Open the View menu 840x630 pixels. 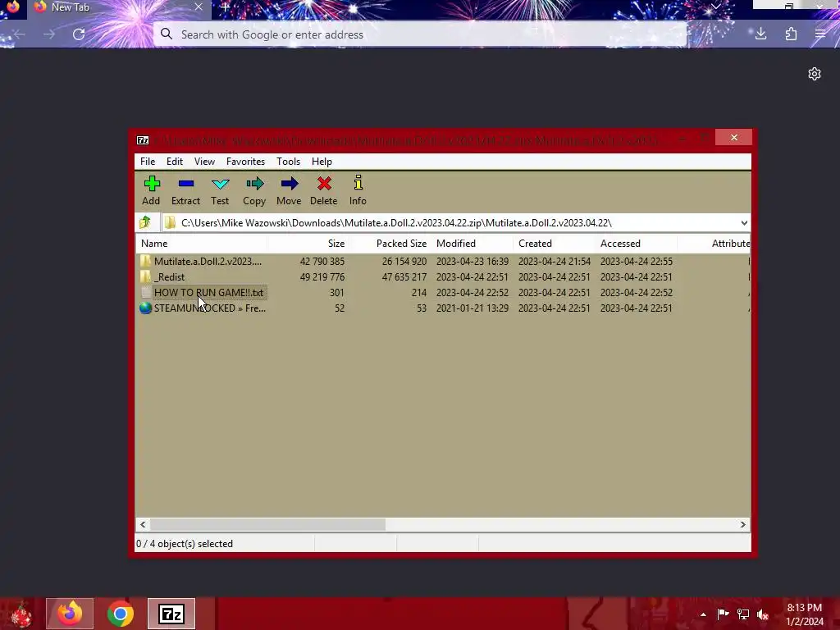204,162
